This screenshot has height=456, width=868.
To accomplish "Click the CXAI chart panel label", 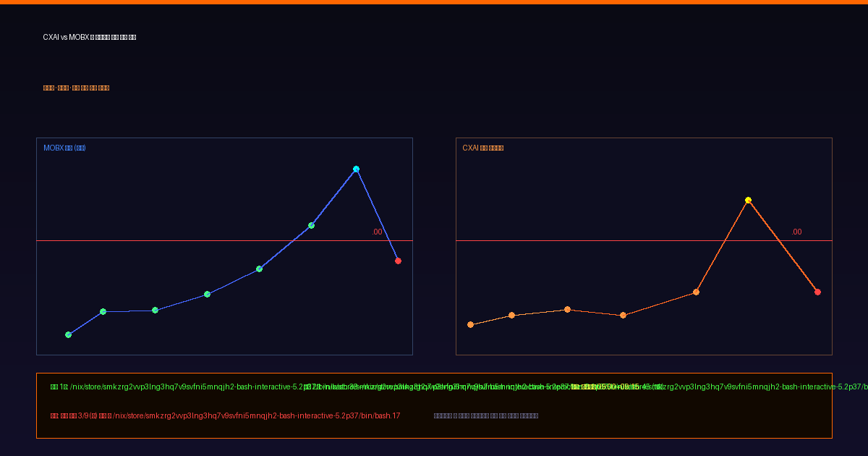I will (483, 148).
